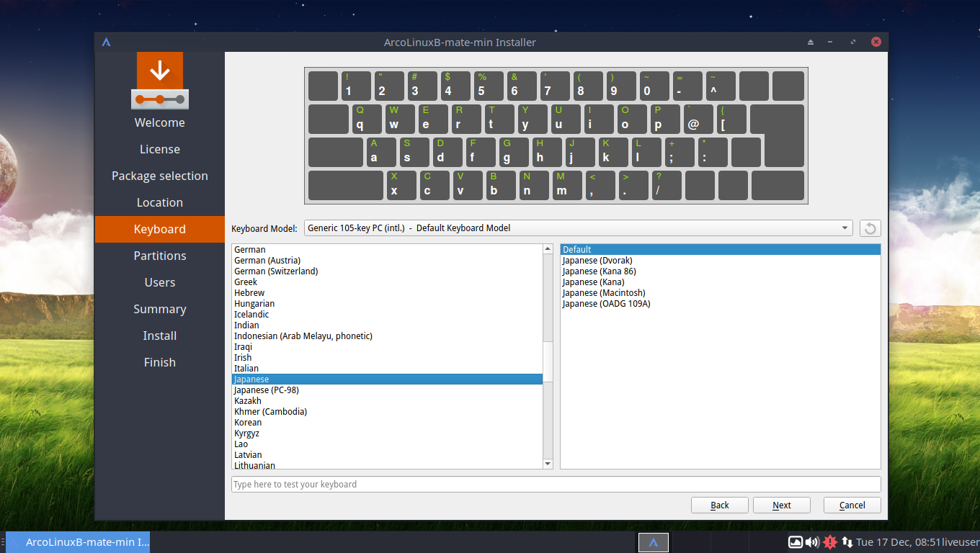Click the red update alert tray icon
The height and width of the screenshot is (553, 980).
pyautogui.click(x=830, y=542)
